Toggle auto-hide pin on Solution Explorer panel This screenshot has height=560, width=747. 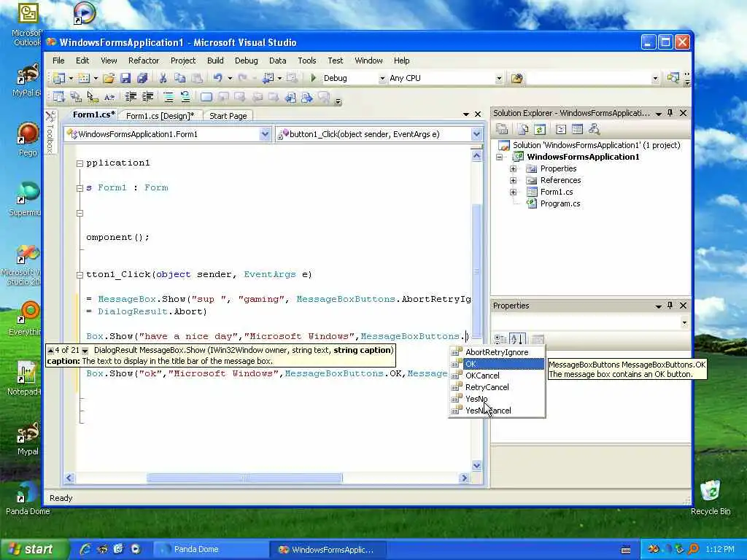click(670, 113)
